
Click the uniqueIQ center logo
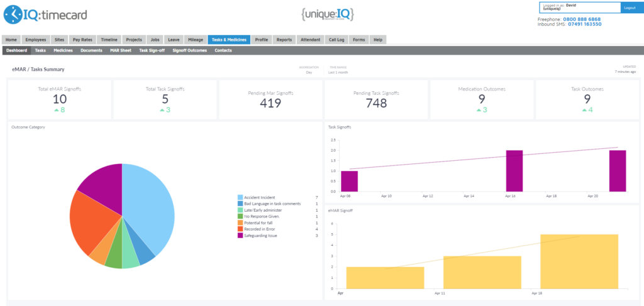point(327,14)
